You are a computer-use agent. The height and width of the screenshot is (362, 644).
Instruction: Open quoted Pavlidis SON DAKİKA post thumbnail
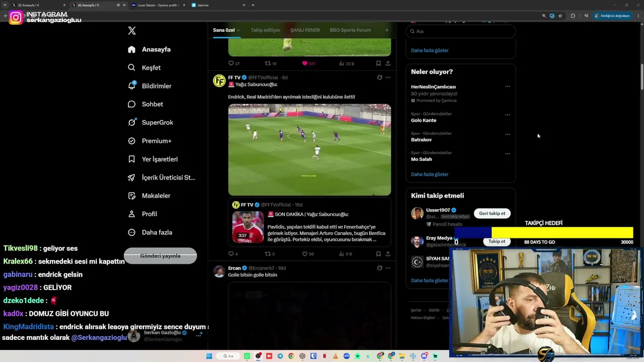[x=248, y=227]
